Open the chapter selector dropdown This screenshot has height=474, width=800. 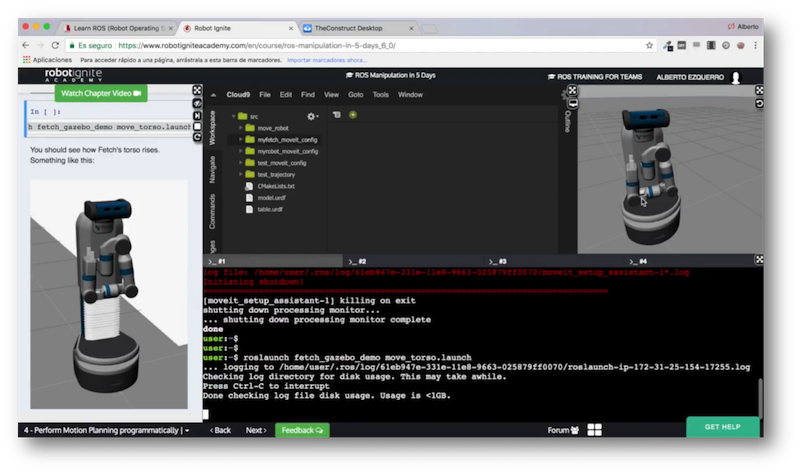(107, 430)
